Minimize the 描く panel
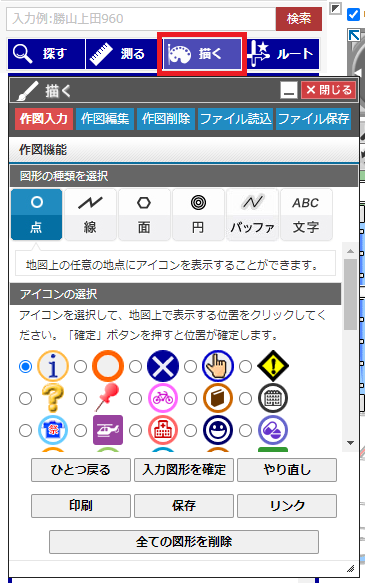The height and width of the screenshot is (583, 365). 289,90
